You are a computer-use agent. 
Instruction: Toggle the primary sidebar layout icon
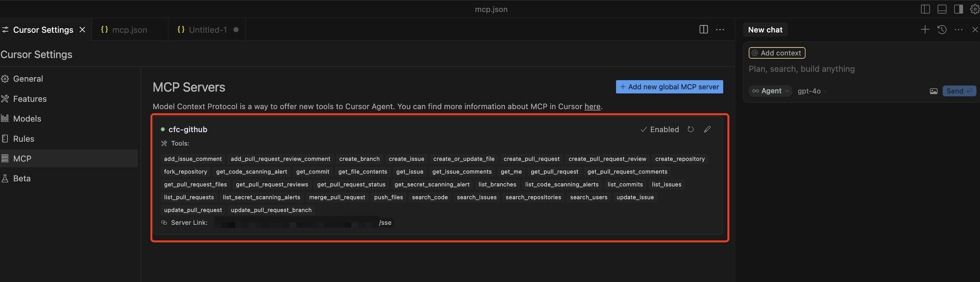coord(925,9)
